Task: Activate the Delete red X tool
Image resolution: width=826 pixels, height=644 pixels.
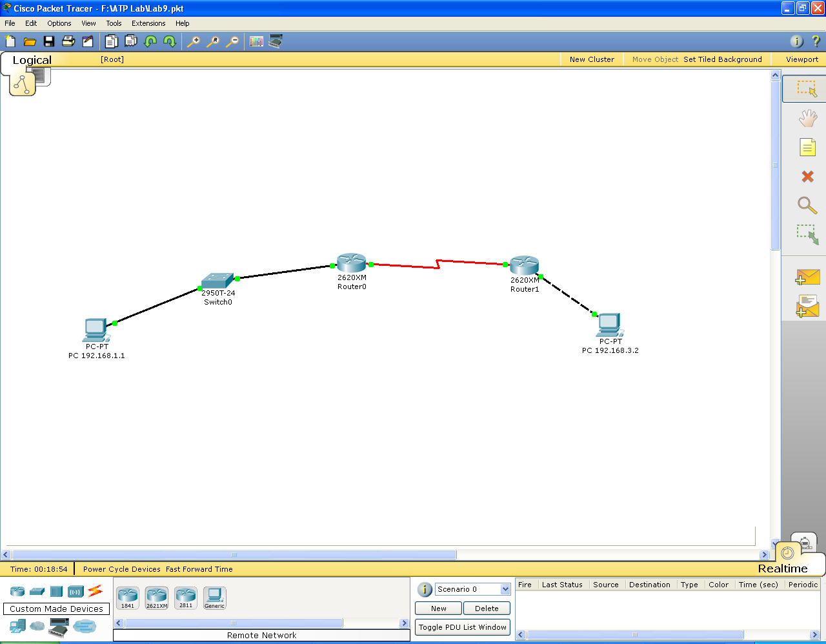Action: [807, 176]
